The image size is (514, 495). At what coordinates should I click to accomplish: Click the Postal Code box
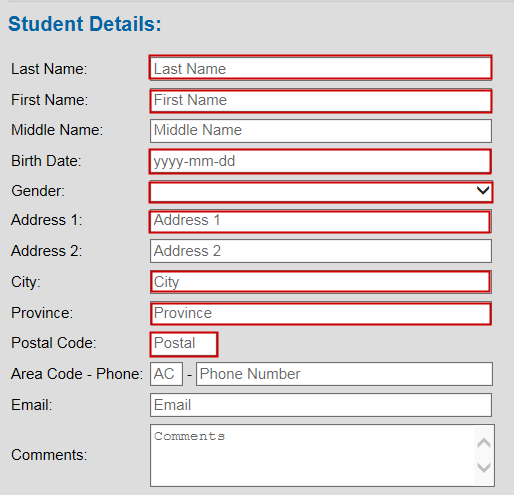184,344
